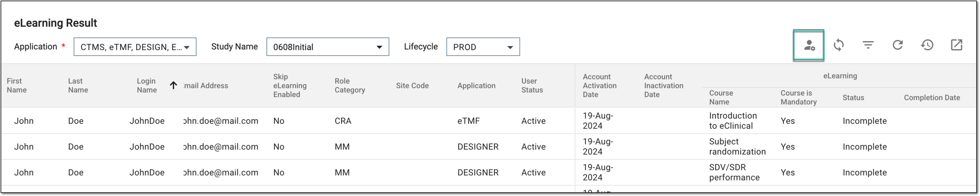Click the Application column header

point(476,85)
